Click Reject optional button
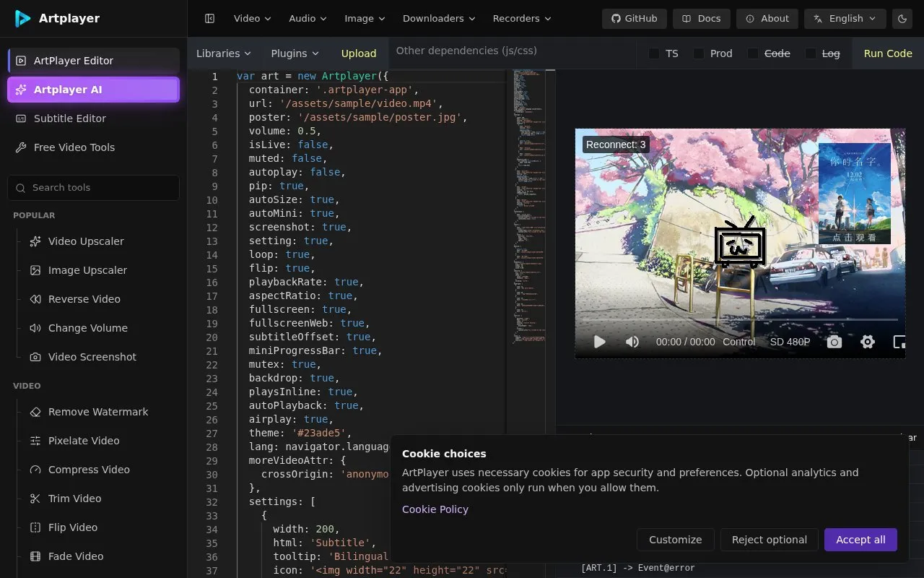 [769, 540]
